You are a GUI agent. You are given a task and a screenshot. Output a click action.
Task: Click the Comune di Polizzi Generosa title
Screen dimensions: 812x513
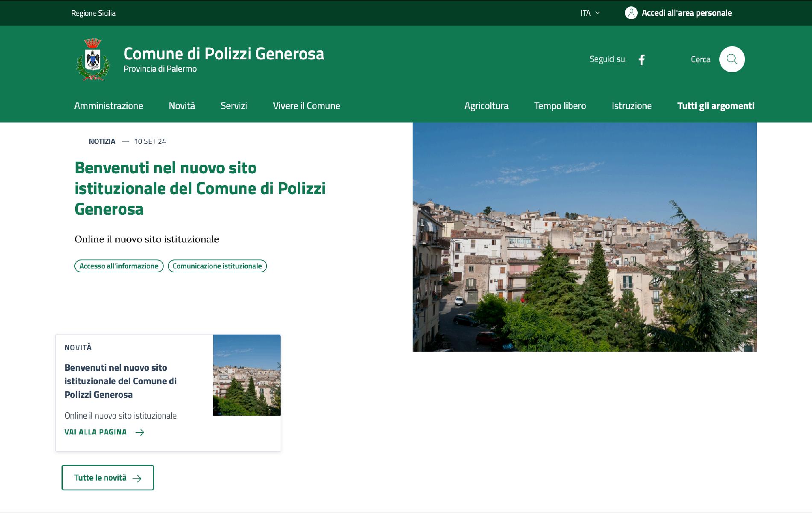click(x=224, y=54)
